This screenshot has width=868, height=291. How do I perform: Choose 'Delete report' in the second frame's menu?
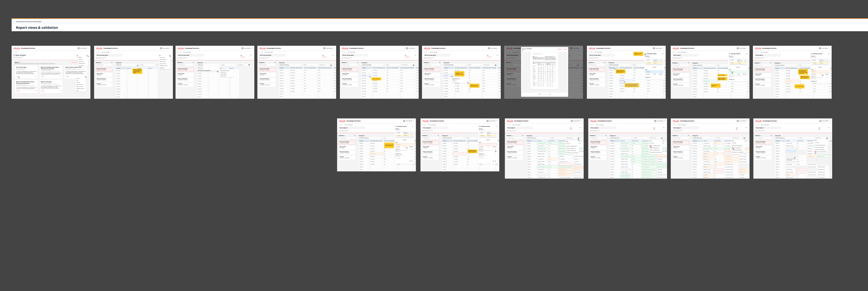(162, 68)
